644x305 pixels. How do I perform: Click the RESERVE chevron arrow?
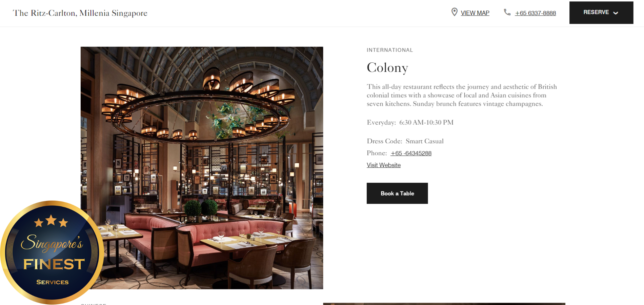click(616, 13)
